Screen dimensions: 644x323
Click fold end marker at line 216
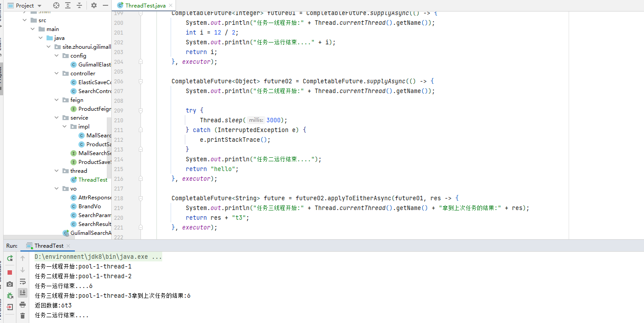(x=141, y=179)
